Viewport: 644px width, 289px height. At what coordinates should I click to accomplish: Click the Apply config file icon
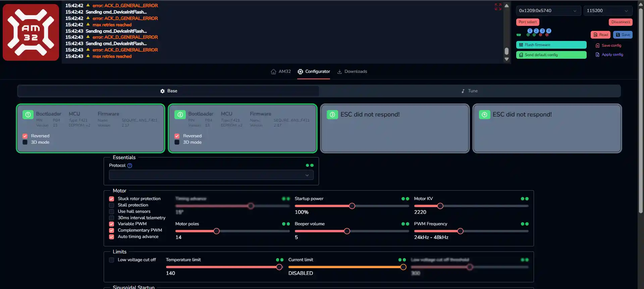[x=597, y=54]
